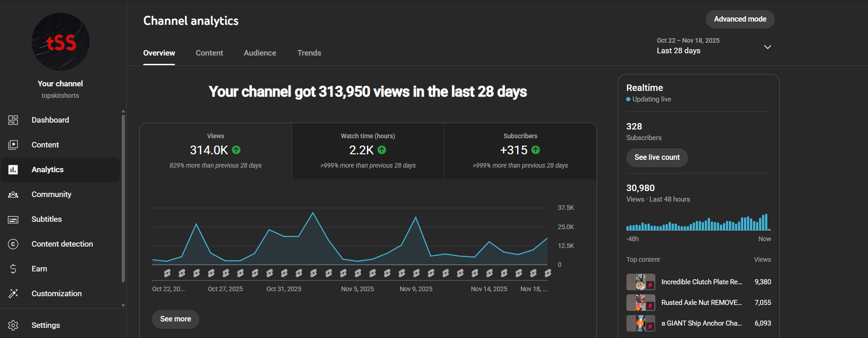
Task: Select the Subscribers metric card
Action: click(x=520, y=151)
